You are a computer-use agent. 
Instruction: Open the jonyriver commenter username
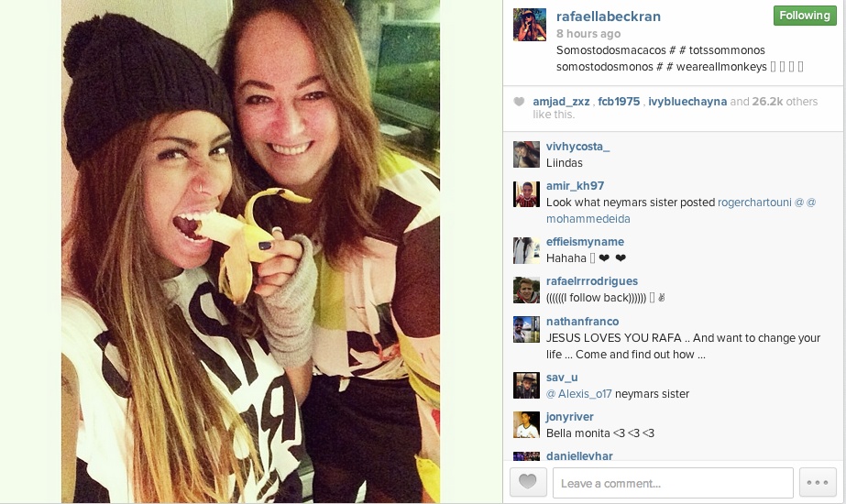click(x=570, y=417)
